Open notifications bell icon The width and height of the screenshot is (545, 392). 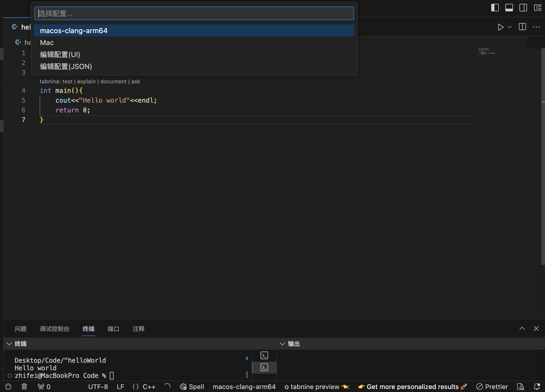pyautogui.click(x=537, y=387)
